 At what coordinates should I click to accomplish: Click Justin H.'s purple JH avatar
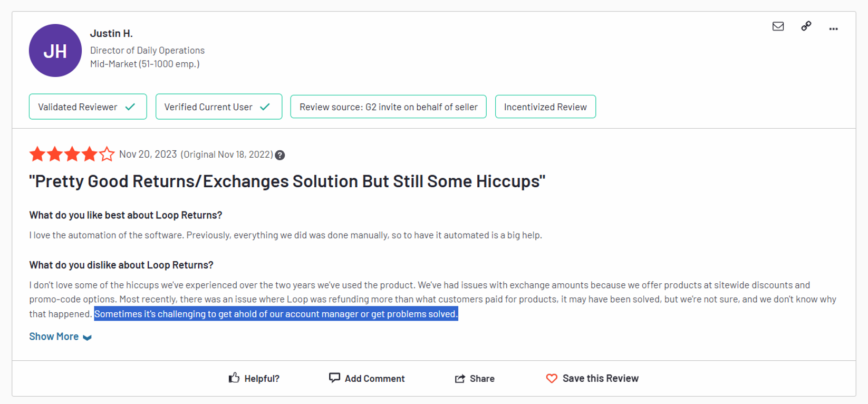tap(55, 50)
